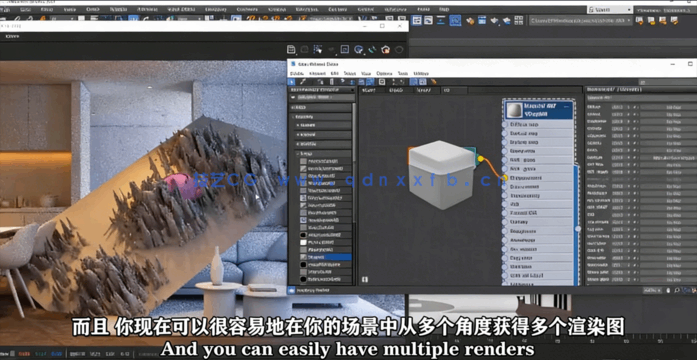Select the pan hand icon in Slate navigation bar
Viewport: 697px width, 360px height.
pyautogui.click(x=668, y=290)
